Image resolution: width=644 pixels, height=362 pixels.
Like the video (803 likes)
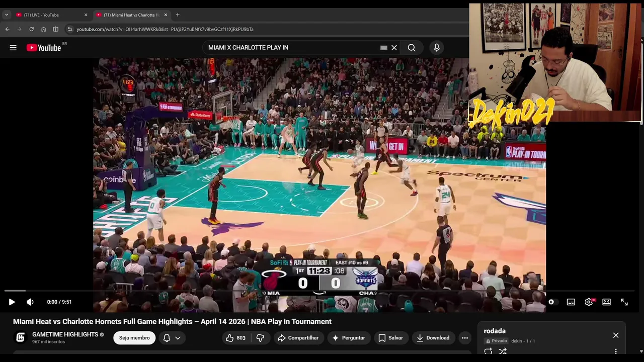[x=235, y=338]
